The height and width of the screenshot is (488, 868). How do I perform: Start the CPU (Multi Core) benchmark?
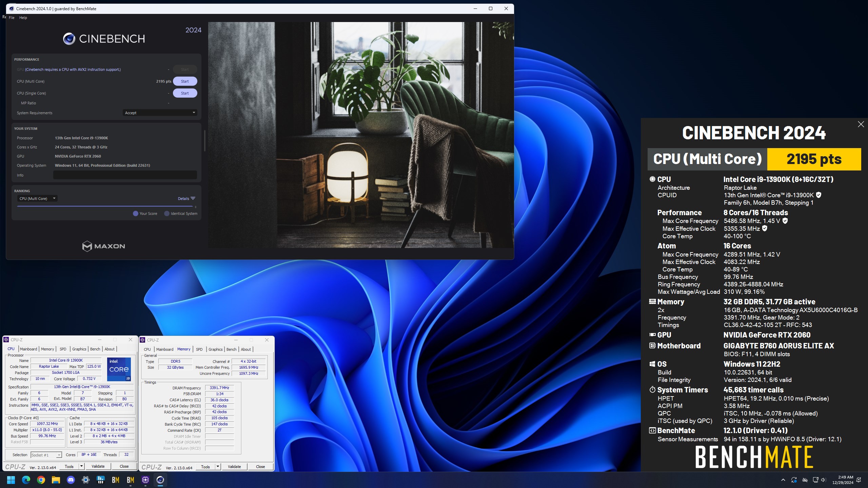pos(185,81)
